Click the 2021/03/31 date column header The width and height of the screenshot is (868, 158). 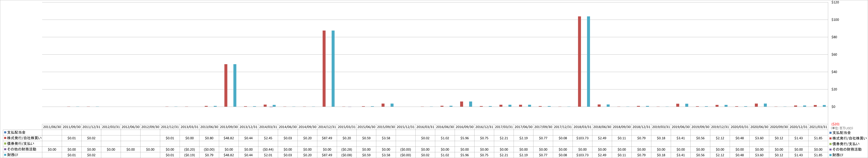(818, 127)
